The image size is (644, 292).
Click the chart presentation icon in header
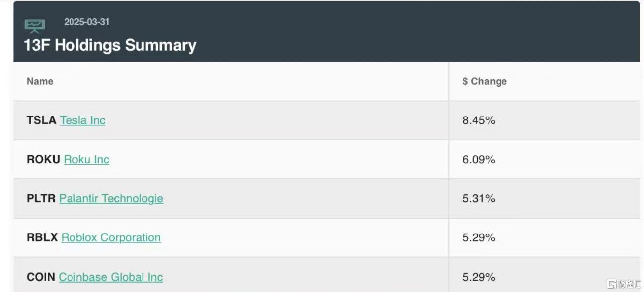click(35, 26)
